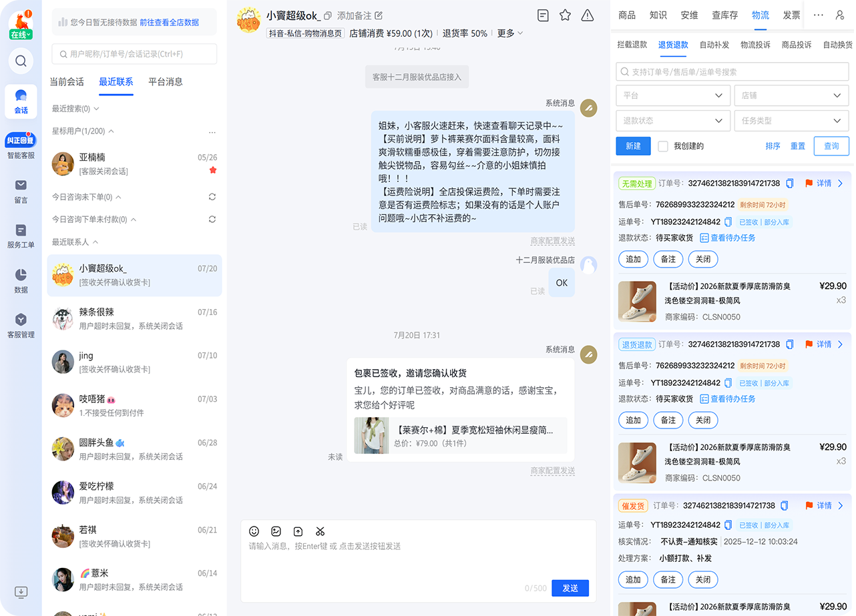Click the star icon in chat header

565,15
